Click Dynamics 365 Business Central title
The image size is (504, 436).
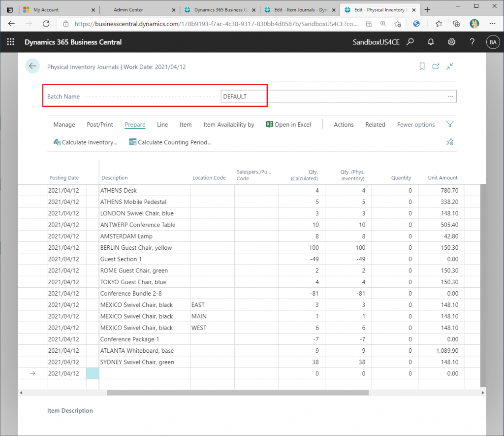[x=73, y=42]
